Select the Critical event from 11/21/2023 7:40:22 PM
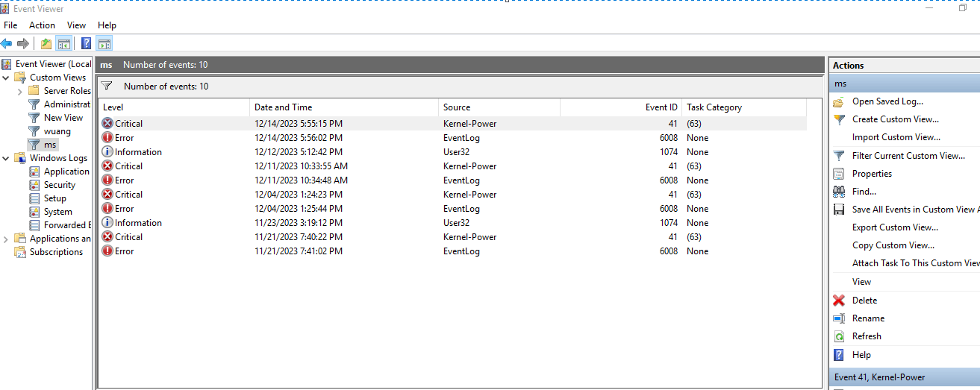Image resolution: width=980 pixels, height=390 pixels. pyautogui.click(x=453, y=237)
